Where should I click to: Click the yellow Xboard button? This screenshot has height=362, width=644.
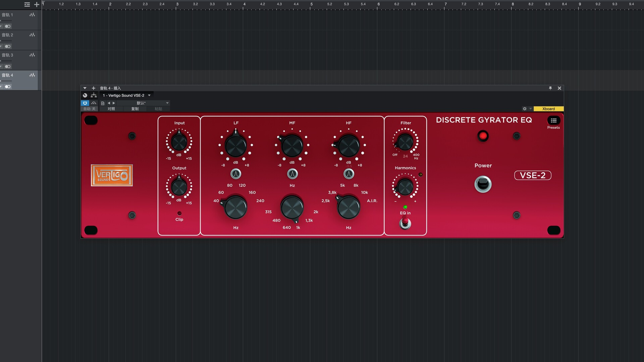(548, 109)
